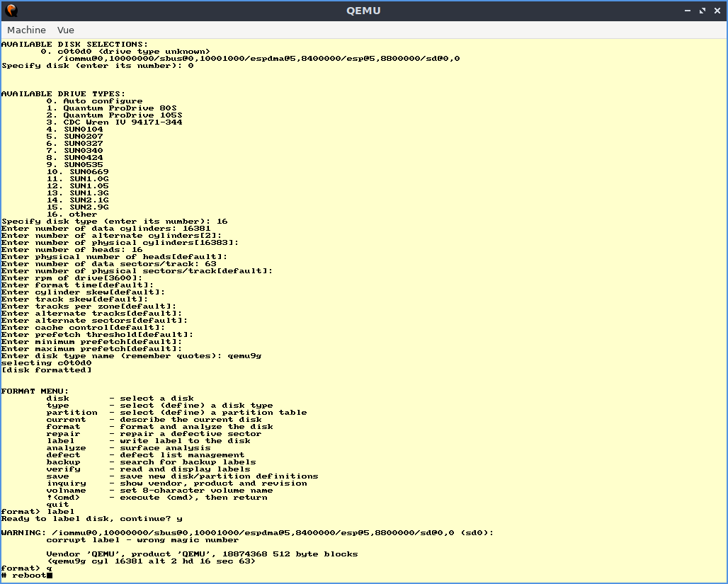Click the 'Enter prefetch threshold[default]:' line
The image size is (728, 584).
(x=97, y=335)
